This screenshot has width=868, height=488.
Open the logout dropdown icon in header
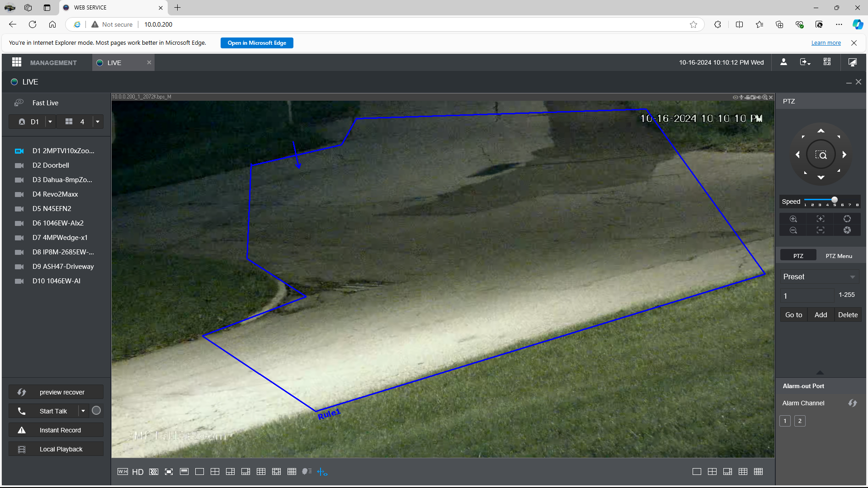[x=805, y=62]
